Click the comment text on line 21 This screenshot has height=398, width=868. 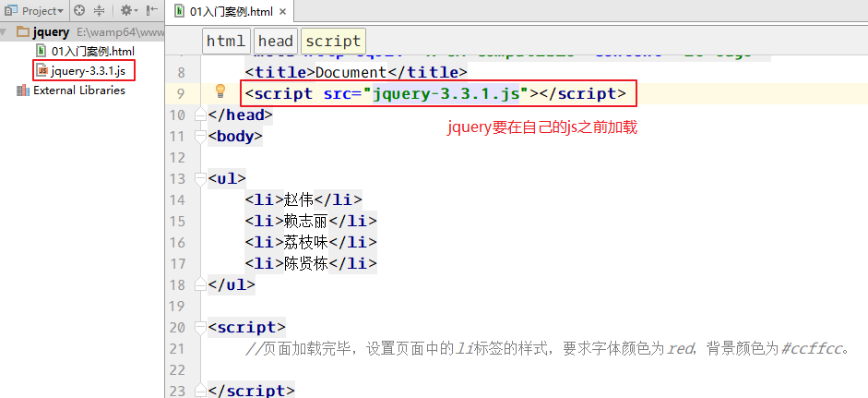547,349
